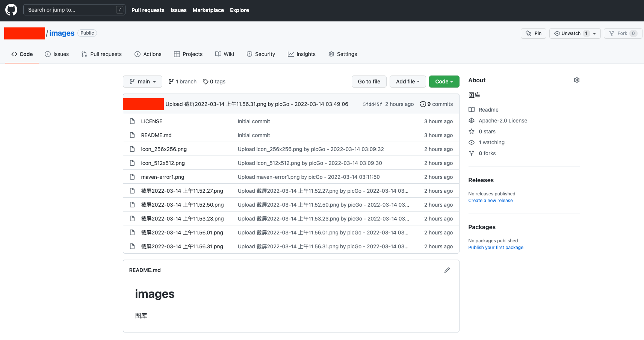Screen dimensions: 644x340
Task: Open file 截屏2022-03-14 上午11.56.01.png
Action: (x=182, y=233)
